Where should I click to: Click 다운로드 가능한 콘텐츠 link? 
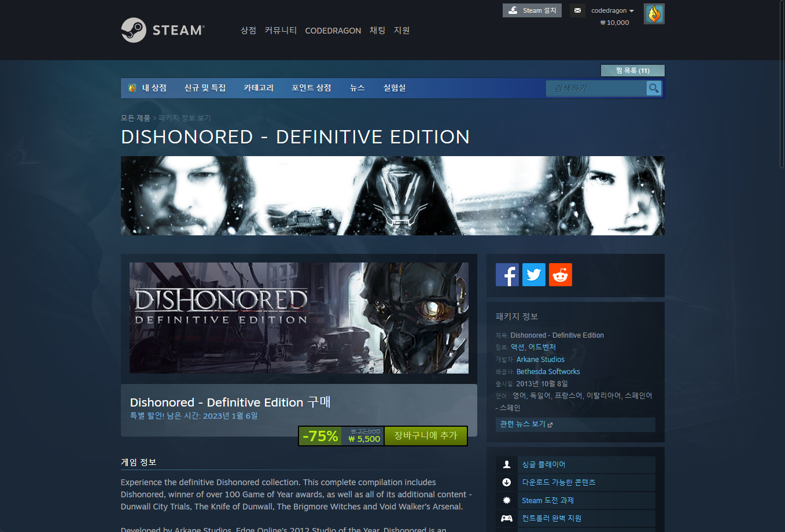click(x=559, y=482)
